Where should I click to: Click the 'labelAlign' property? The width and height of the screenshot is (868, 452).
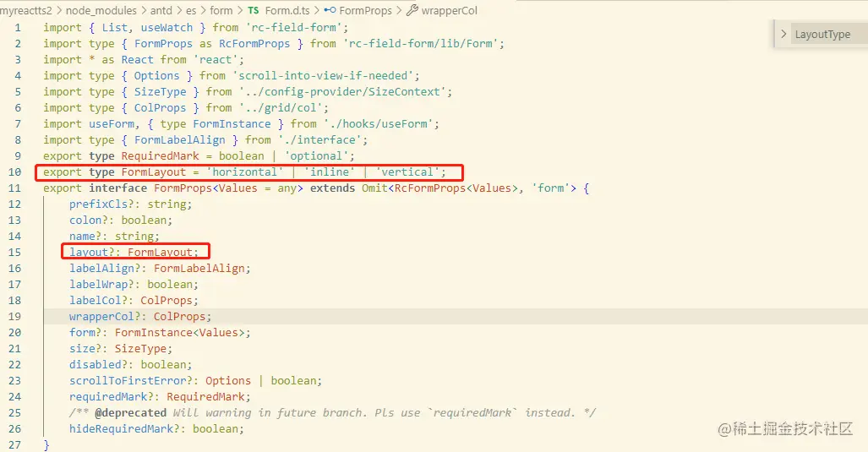coord(101,269)
